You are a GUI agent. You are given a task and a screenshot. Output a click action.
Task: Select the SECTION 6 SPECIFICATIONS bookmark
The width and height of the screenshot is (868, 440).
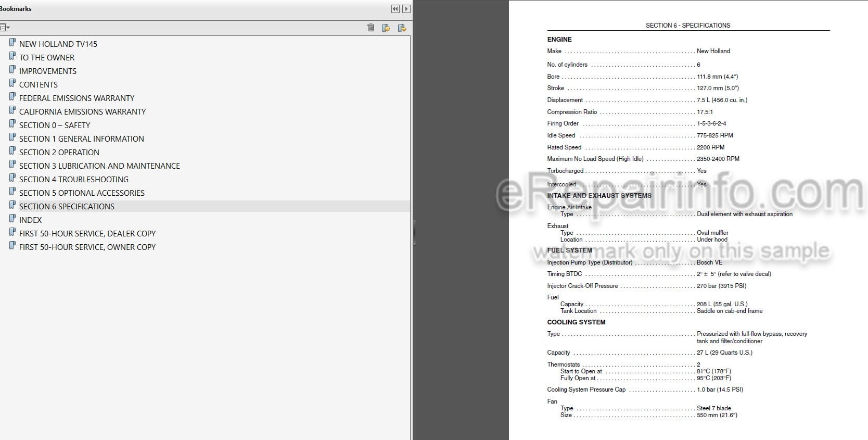pos(67,207)
